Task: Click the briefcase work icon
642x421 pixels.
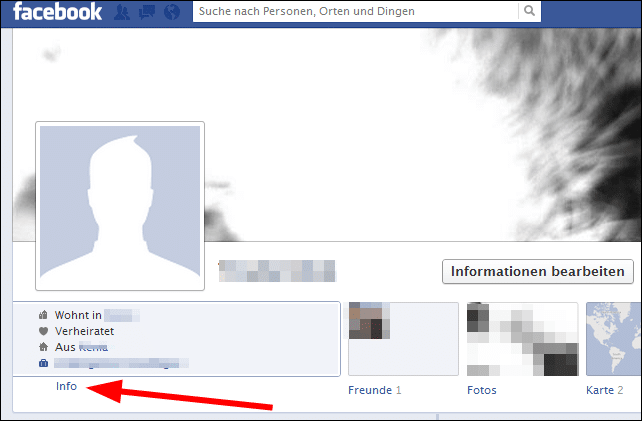Action: coord(43,363)
